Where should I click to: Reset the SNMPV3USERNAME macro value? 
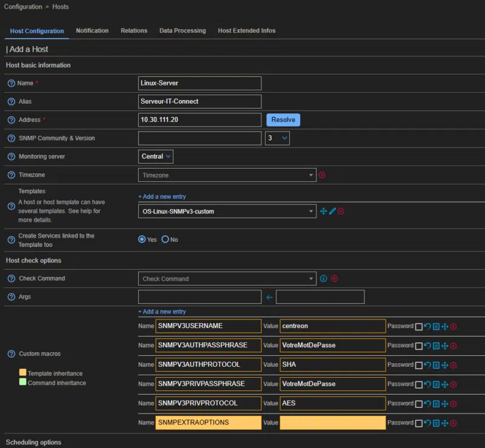tap(427, 326)
